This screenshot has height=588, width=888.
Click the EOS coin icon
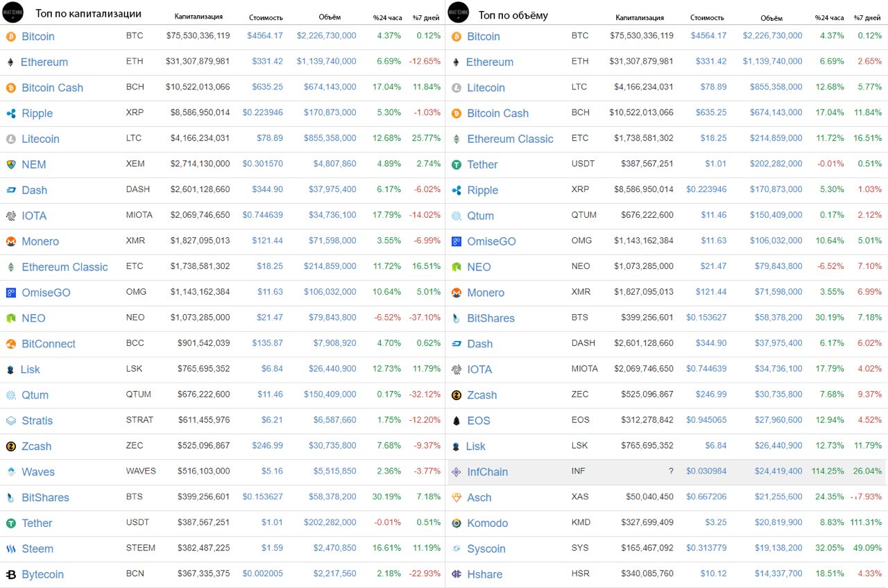[x=456, y=421]
